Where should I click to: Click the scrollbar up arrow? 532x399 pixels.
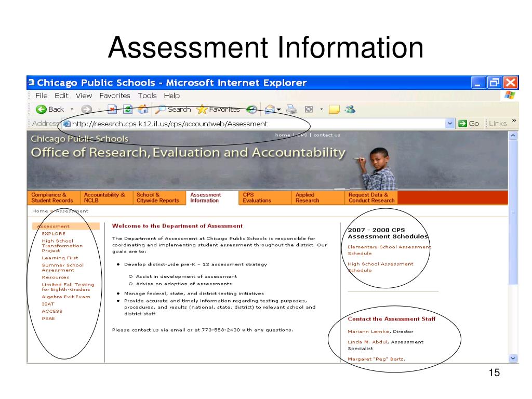point(513,136)
